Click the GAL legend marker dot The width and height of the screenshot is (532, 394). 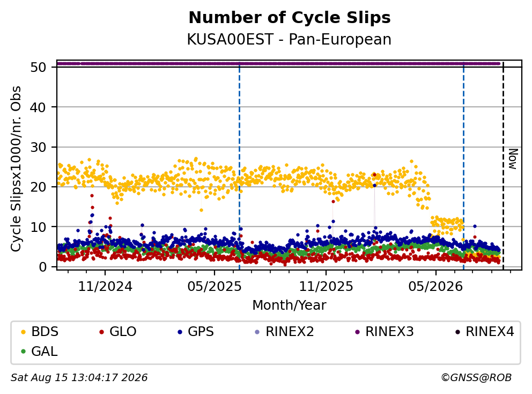pyautogui.click(x=23, y=352)
